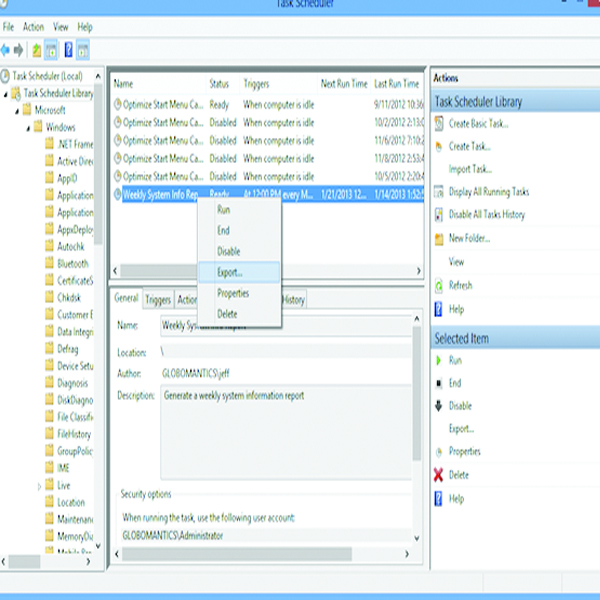The image size is (600, 600).
Task: Choose Run from the context menu
Action: (x=240, y=210)
